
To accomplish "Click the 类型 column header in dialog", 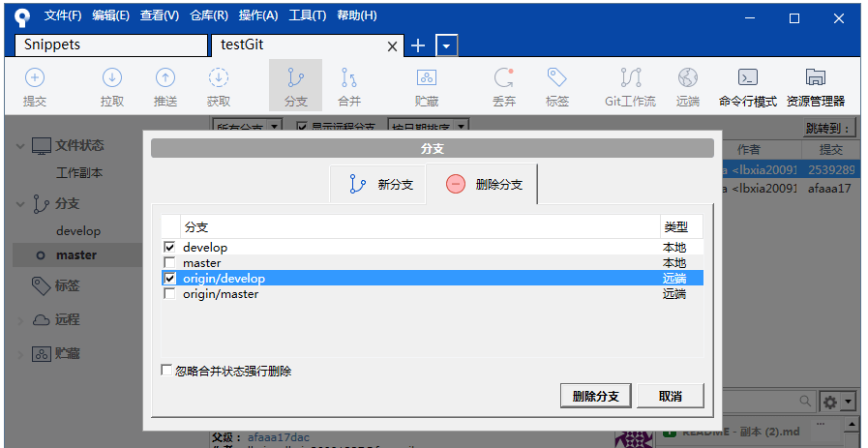I will click(x=681, y=227).
